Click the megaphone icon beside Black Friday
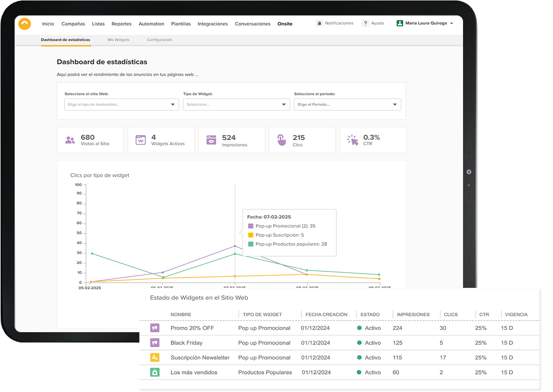 [155, 343]
